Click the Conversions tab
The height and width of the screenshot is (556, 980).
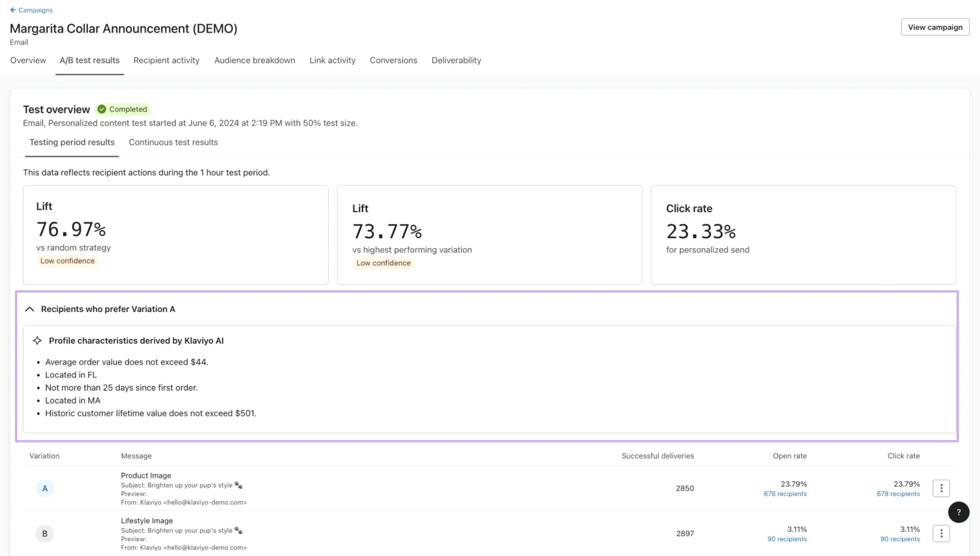[x=393, y=60]
